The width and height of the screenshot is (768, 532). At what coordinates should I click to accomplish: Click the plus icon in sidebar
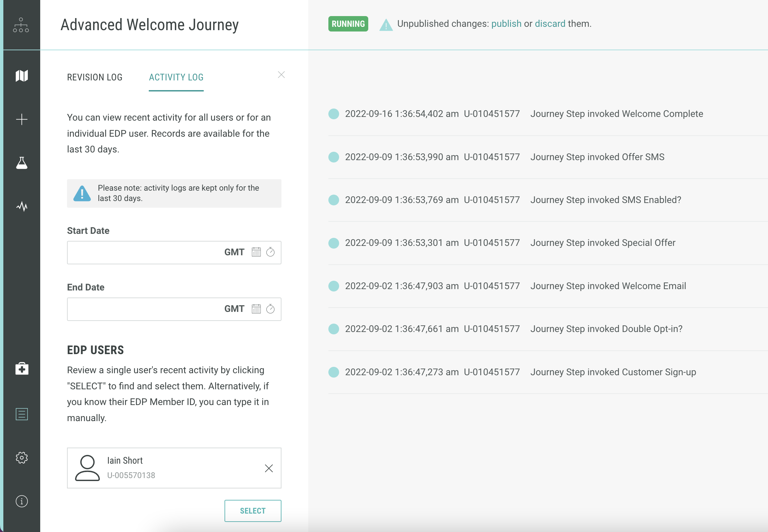[x=22, y=119]
